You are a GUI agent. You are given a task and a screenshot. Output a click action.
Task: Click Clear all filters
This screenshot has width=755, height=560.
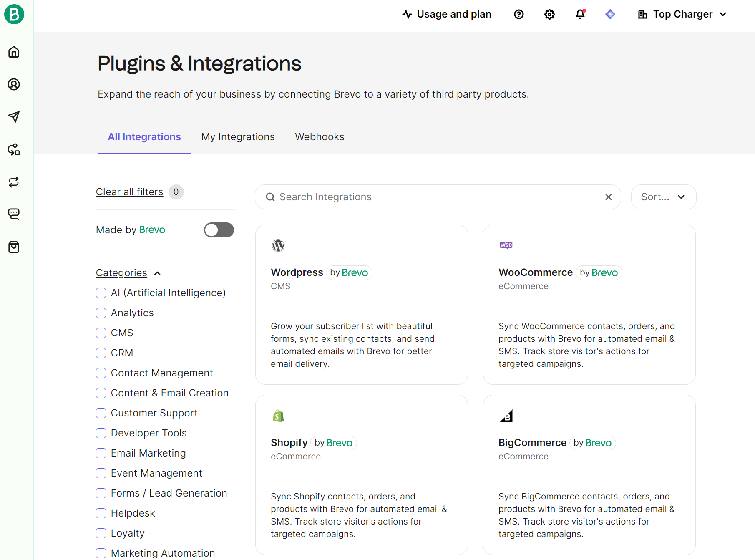tap(129, 192)
